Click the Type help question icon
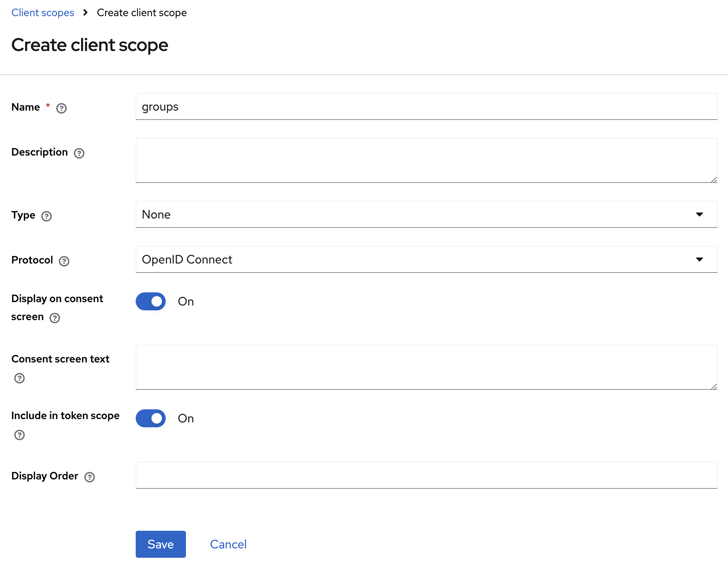The image size is (728, 569). coord(46,216)
